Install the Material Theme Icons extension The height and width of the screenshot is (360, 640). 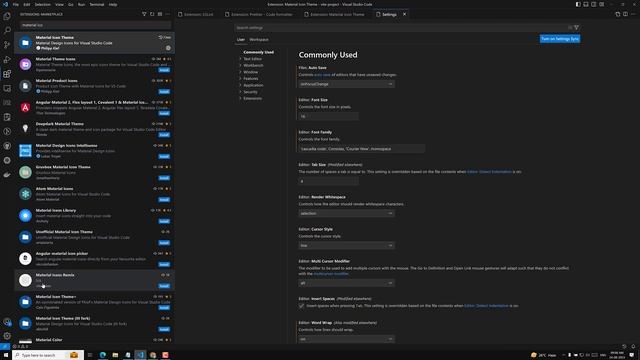[164, 70]
